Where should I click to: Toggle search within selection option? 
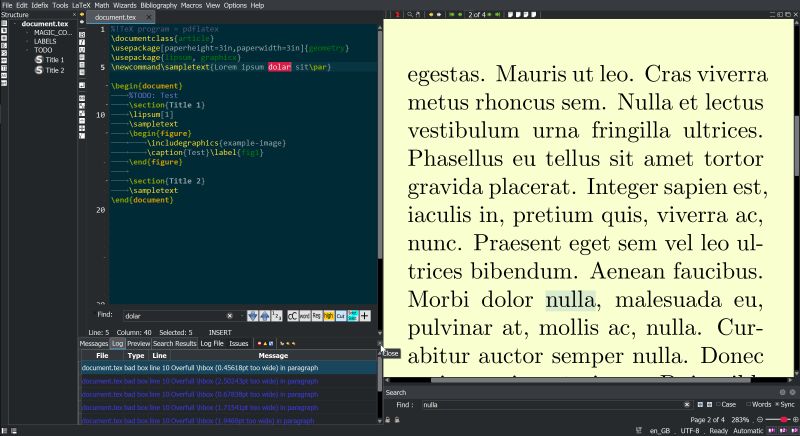(x=353, y=316)
